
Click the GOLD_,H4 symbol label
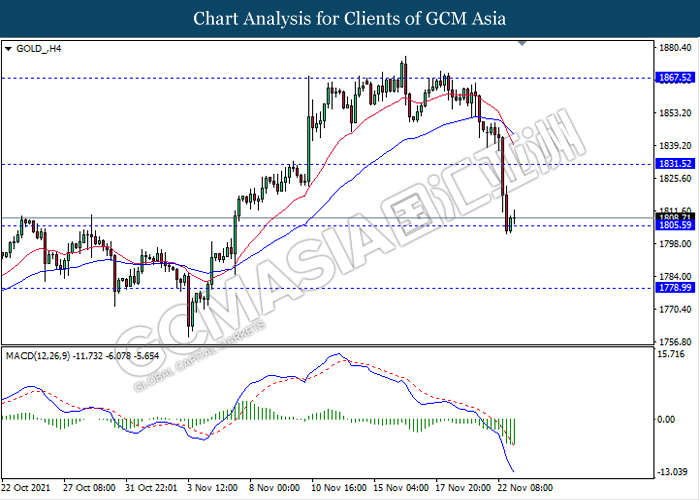point(39,49)
